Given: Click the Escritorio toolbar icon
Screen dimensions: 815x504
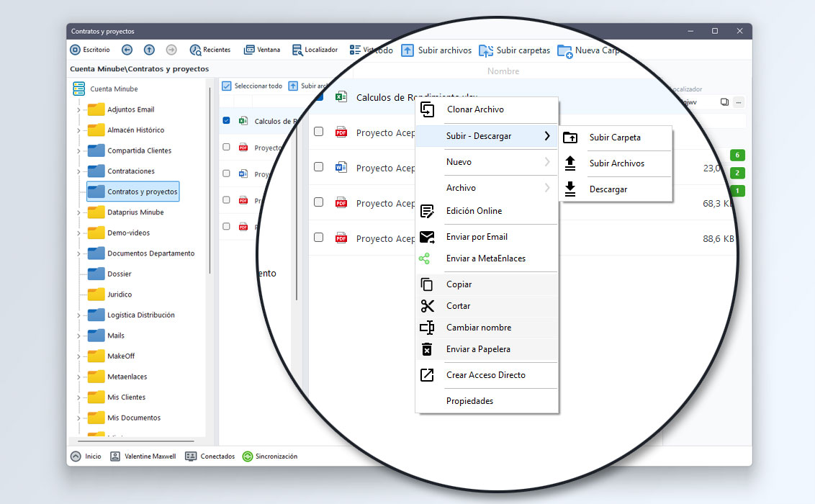Looking at the screenshot, I should [76, 50].
